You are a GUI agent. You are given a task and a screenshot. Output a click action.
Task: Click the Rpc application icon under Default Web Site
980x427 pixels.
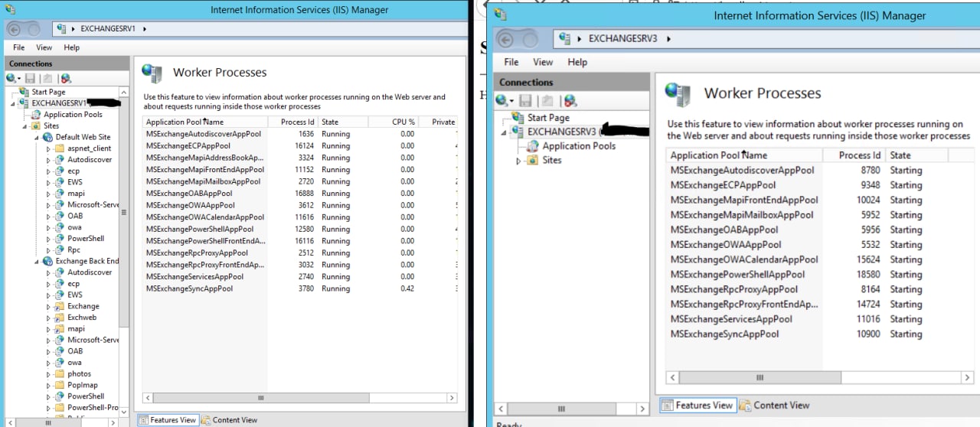point(59,249)
